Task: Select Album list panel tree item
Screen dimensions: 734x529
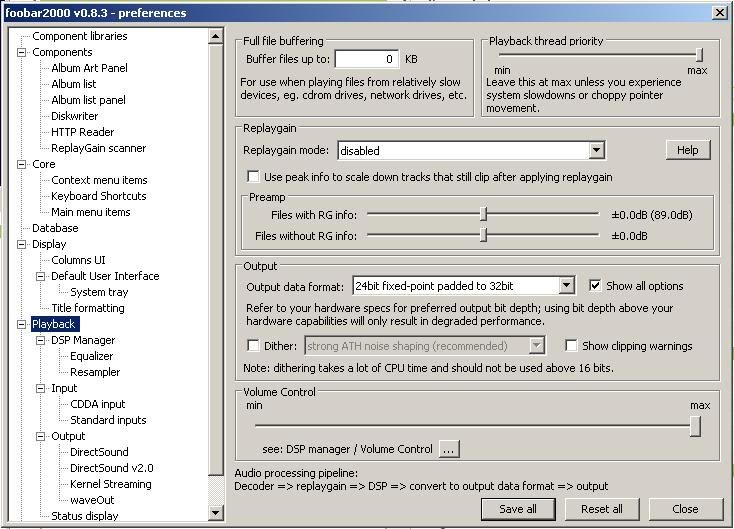Action: click(x=88, y=100)
